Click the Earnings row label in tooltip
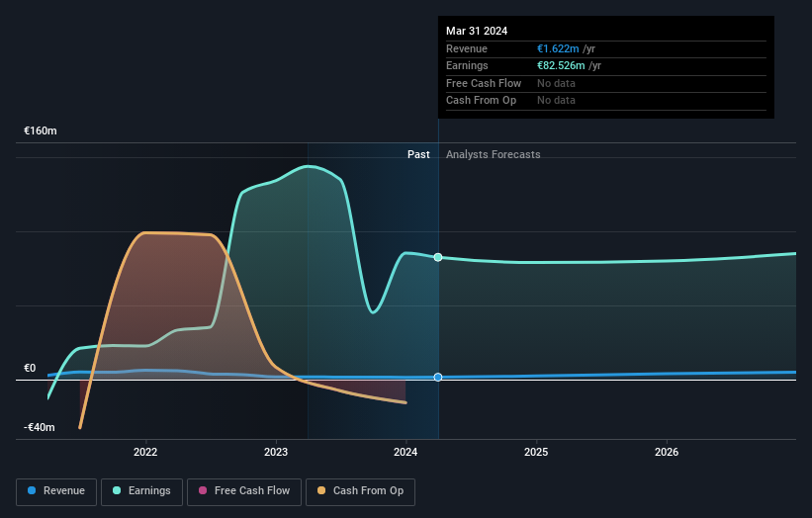 point(467,65)
